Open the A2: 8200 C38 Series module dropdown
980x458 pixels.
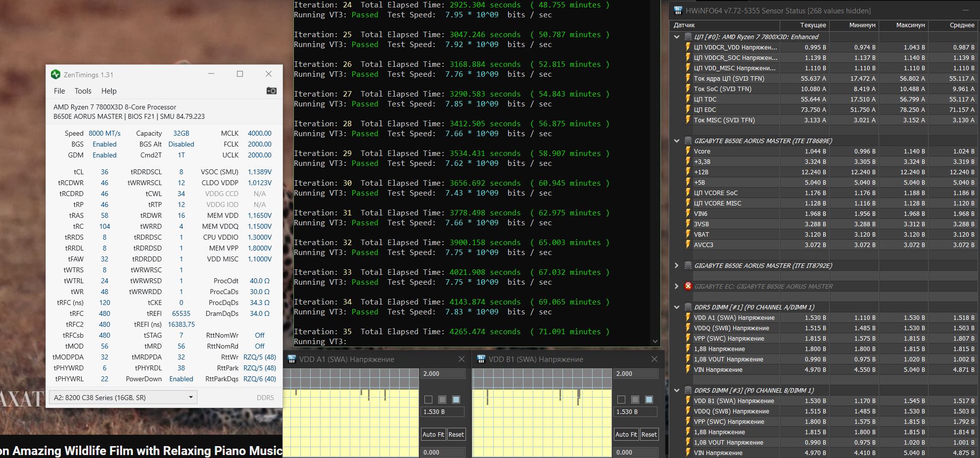click(x=123, y=397)
